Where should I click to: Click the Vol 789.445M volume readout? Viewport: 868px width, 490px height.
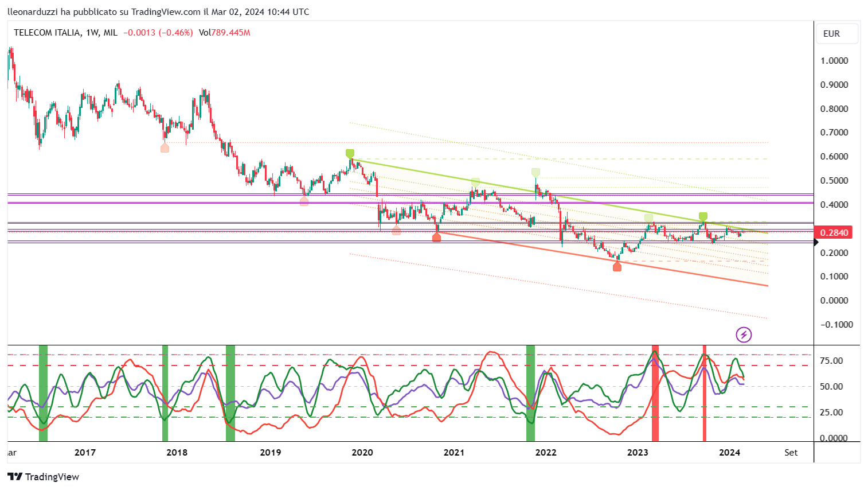coord(225,33)
